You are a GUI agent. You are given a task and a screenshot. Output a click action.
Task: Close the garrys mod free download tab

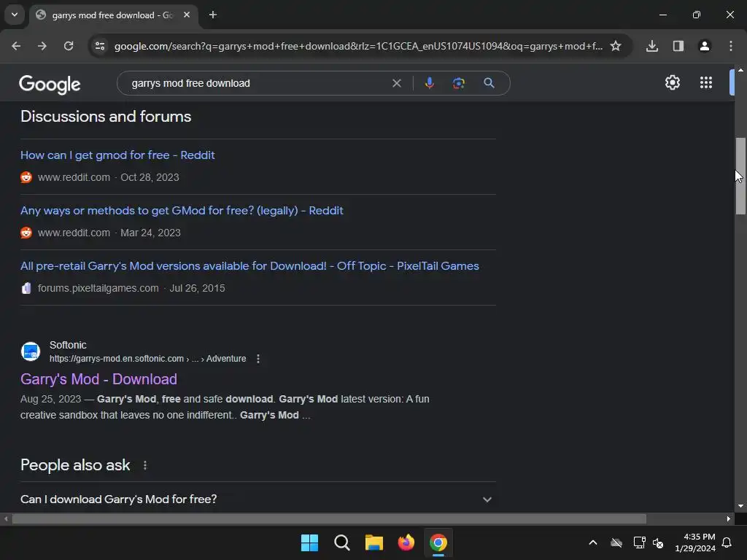[x=187, y=15]
